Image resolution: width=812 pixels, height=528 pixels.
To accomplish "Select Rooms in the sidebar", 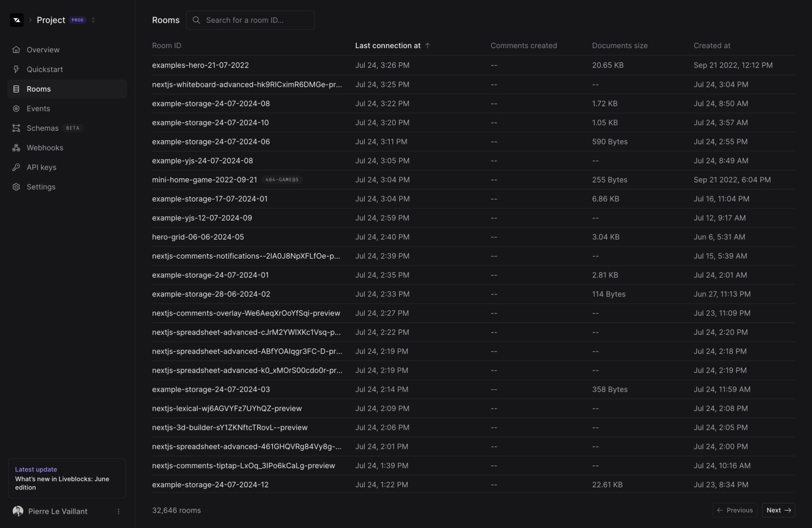I will pos(39,89).
